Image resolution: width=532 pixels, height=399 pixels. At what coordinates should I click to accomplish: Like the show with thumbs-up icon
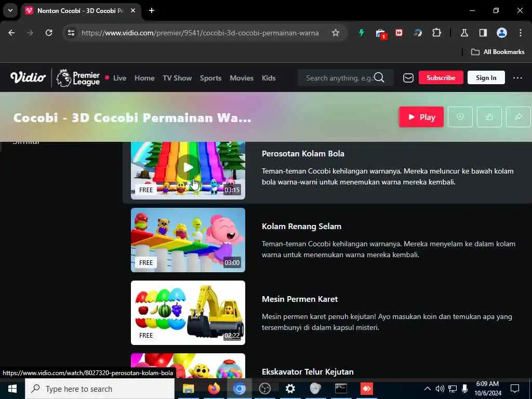click(x=489, y=117)
